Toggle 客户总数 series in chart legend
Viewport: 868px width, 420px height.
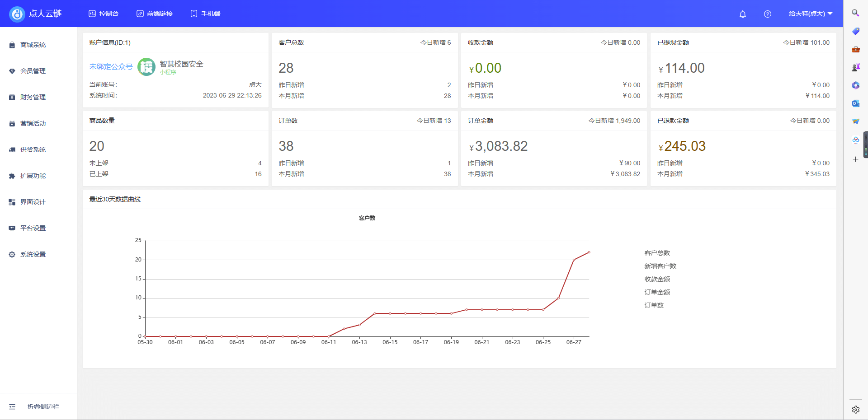(x=657, y=253)
